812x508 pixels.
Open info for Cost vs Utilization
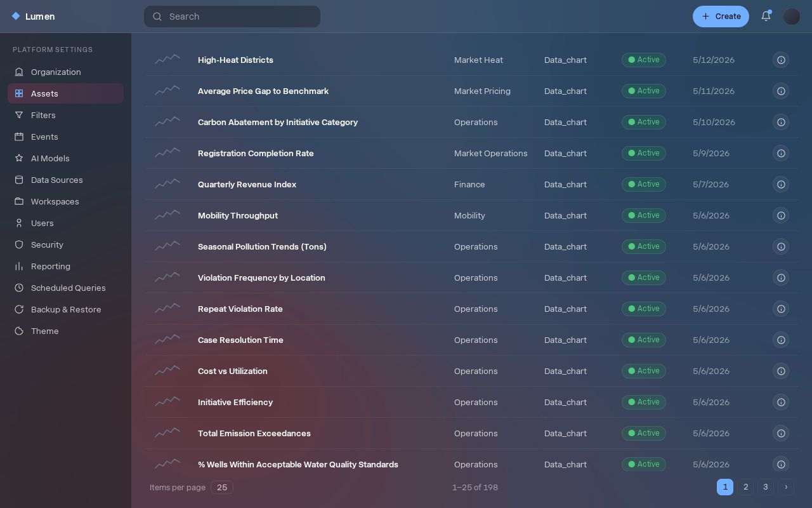click(x=781, y=371)
